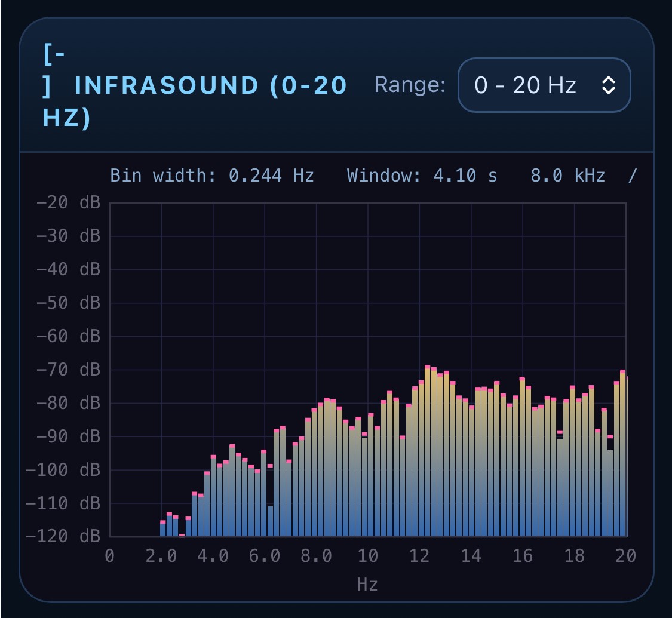The width and height of the screenshot is (672, 618).
Task: Click the lowest-frequency spectrum bar at 2 Hz
Action: 163,528
